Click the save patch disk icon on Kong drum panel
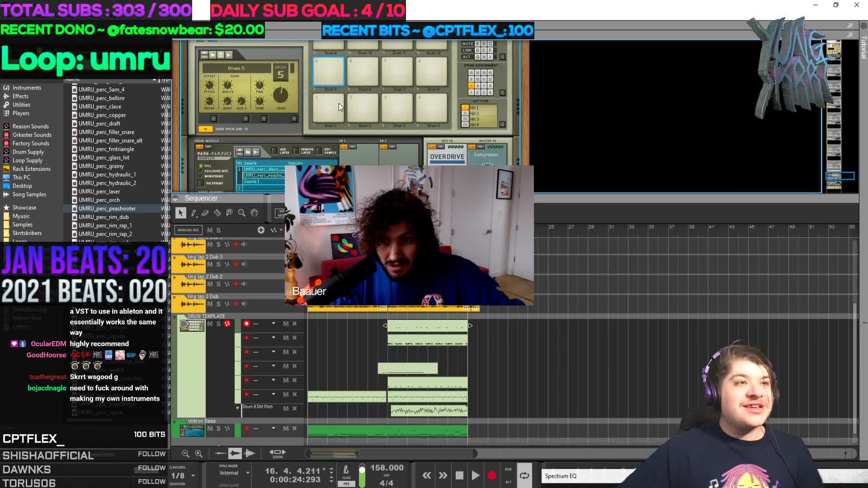The image size is (868, 488). (221, 55)
